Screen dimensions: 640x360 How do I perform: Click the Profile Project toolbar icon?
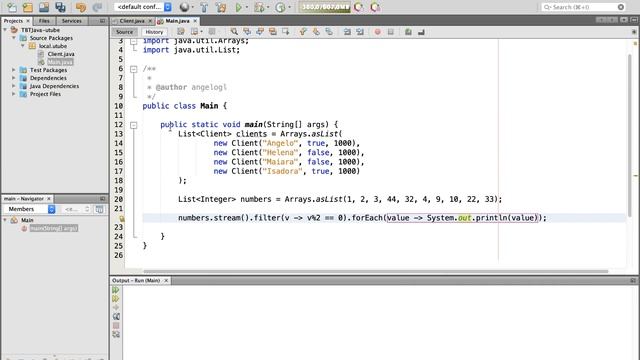pos(280,7)
